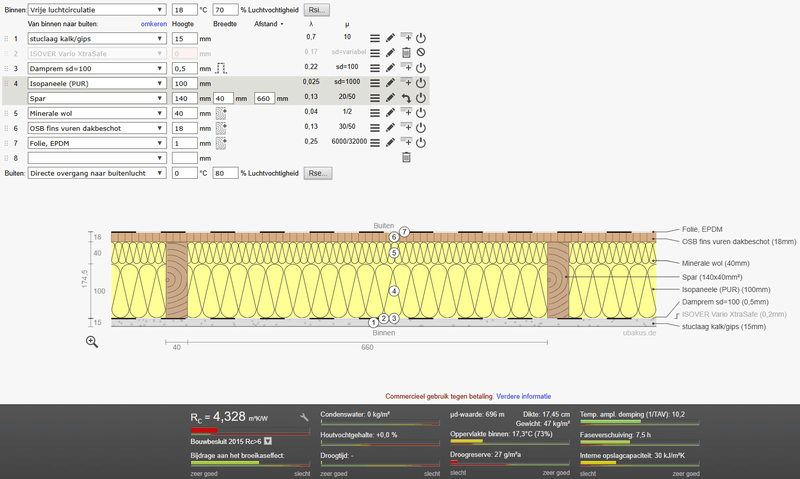
Task: Open the Afstand column header dropdown
Action: coord(268,24)
